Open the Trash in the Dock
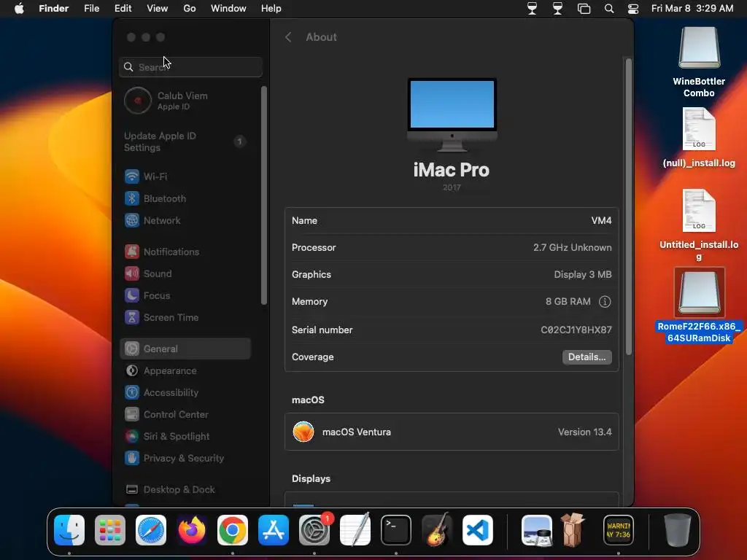This screenshot has height=560, width=747. [678, 530]
